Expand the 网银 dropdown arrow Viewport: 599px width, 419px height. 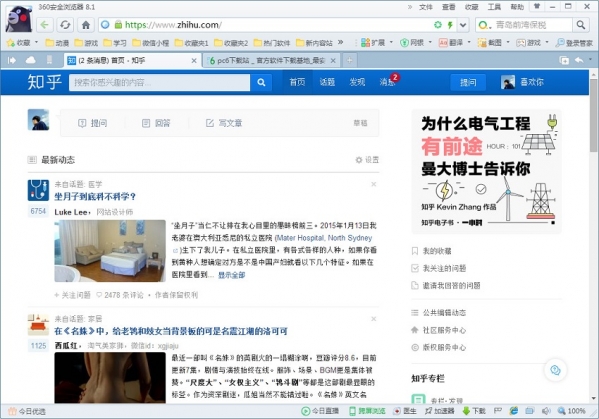click(x=430, y=42)
